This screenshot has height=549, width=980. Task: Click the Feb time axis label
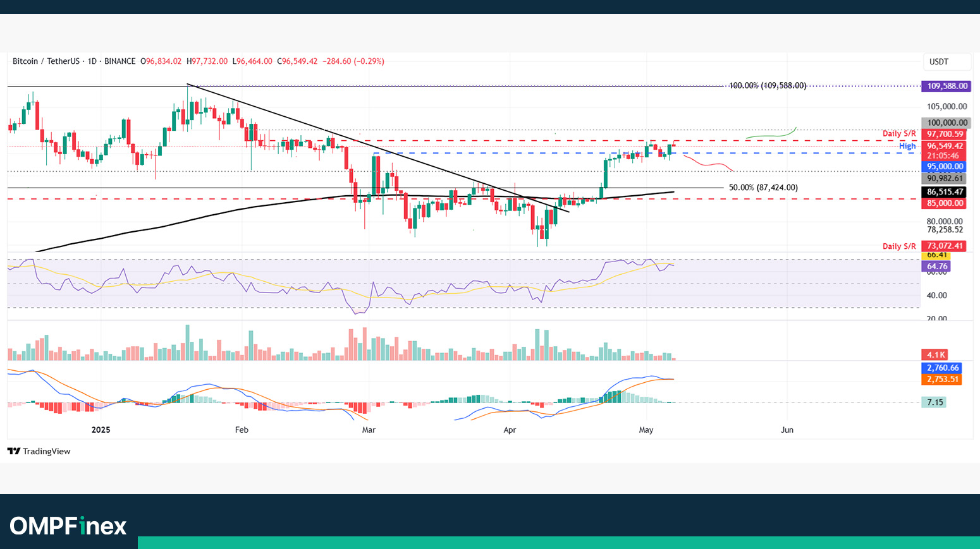point(242,430)
